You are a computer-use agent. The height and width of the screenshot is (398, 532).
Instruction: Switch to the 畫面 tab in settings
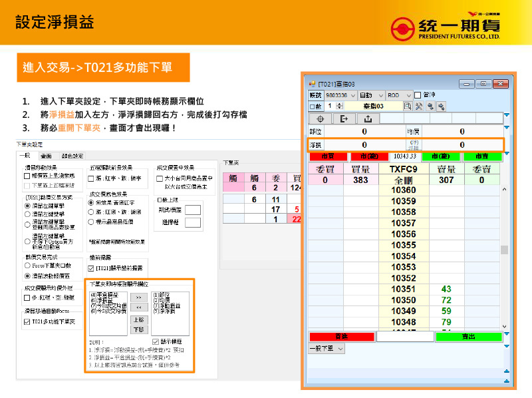[x=46, y=156]
